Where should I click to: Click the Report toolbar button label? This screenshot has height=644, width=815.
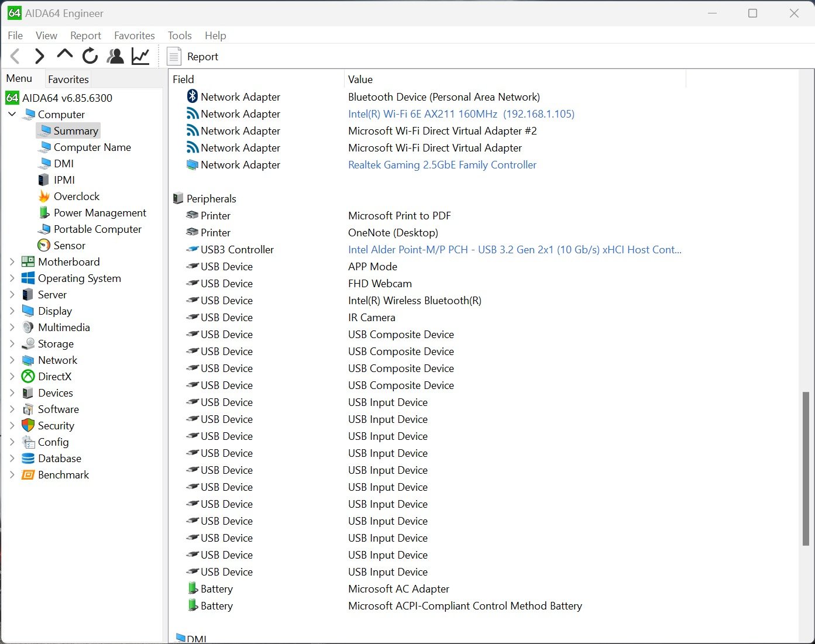coord(202,57)
